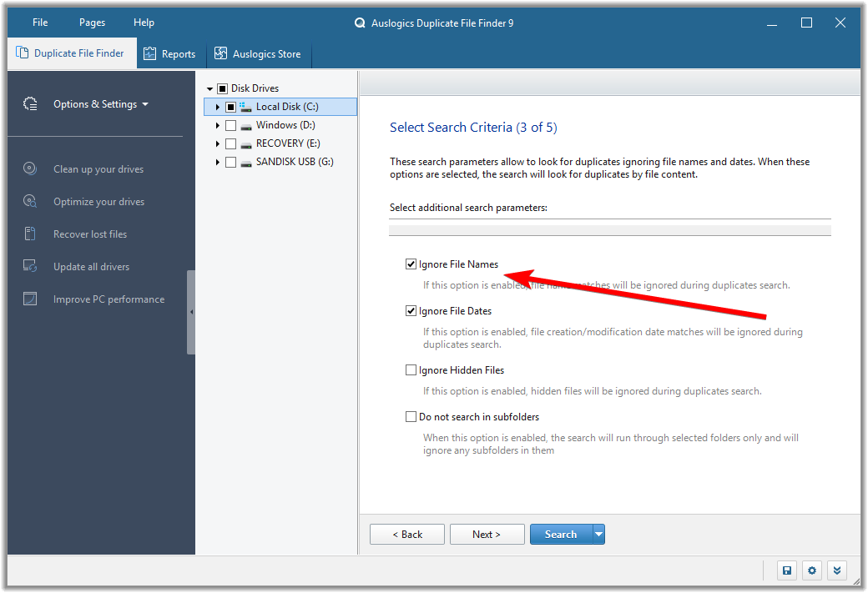Maximize the application window
Screen dimensions: 868x593
coord(806,23)
